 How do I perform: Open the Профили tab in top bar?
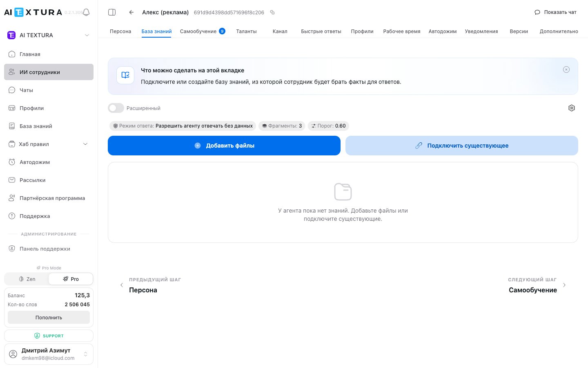coord(362,31)
